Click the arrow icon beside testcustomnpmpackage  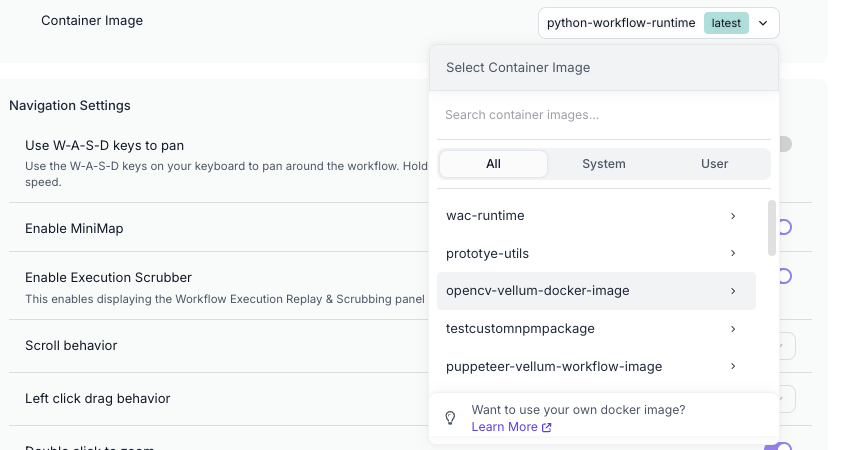coord(733,329)
